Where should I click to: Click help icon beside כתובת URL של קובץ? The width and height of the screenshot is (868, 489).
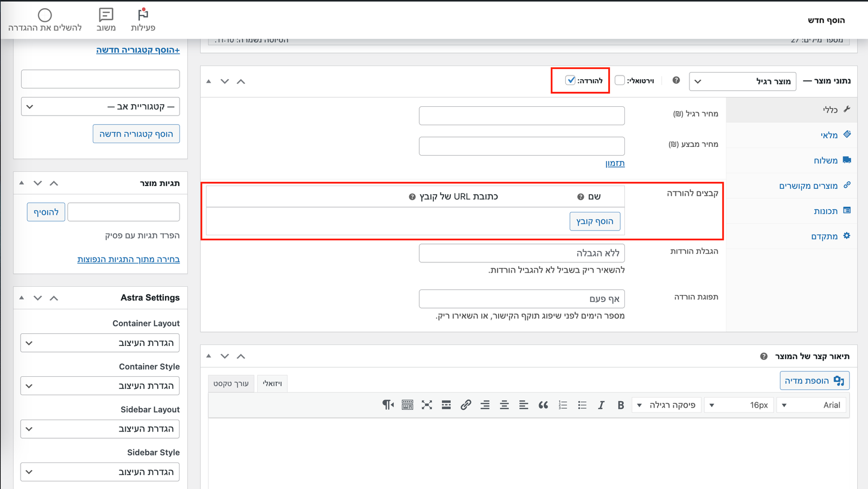click(412, 197)
